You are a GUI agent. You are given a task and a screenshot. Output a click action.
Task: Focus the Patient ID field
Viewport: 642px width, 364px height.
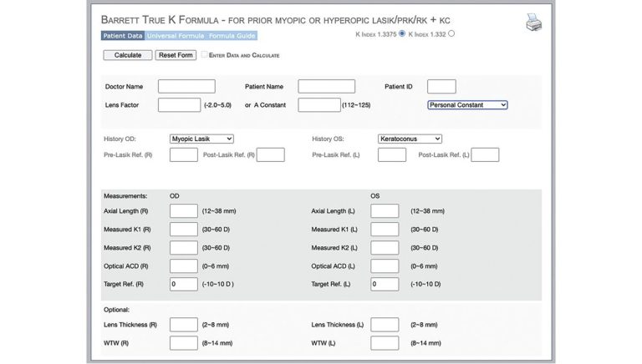(x=441, y=86)
